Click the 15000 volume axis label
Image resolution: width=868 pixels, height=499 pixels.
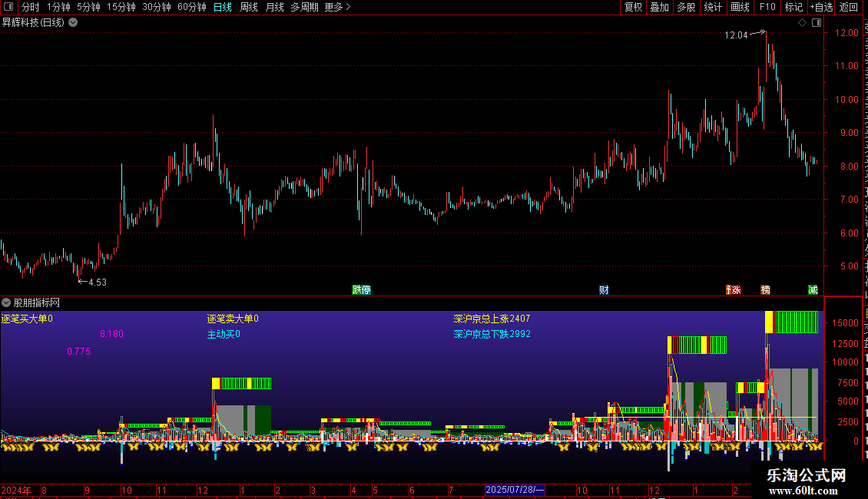click(x=845, y=323)
